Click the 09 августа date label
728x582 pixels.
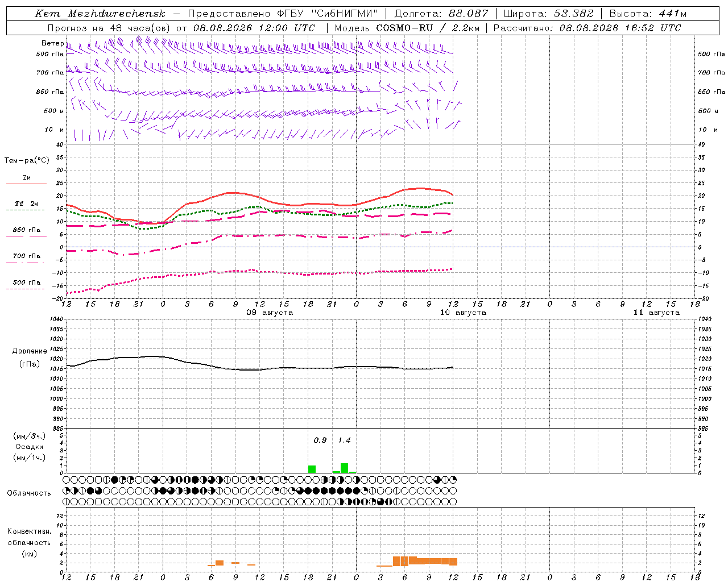click(270, 313)
